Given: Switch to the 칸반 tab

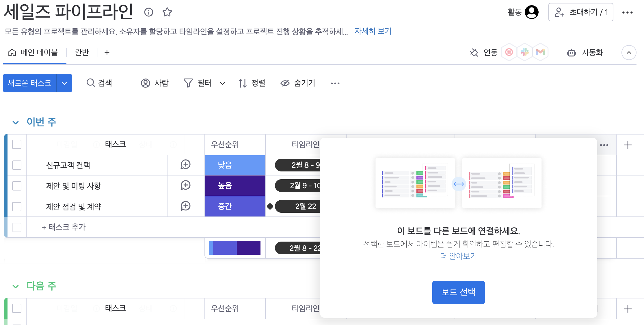Looking at the screenshot, I should click(82, 52).
